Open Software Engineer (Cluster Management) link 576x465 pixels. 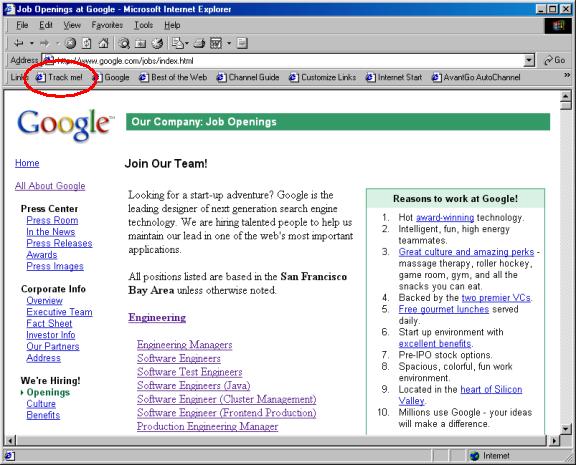click(x=227, y=399)
